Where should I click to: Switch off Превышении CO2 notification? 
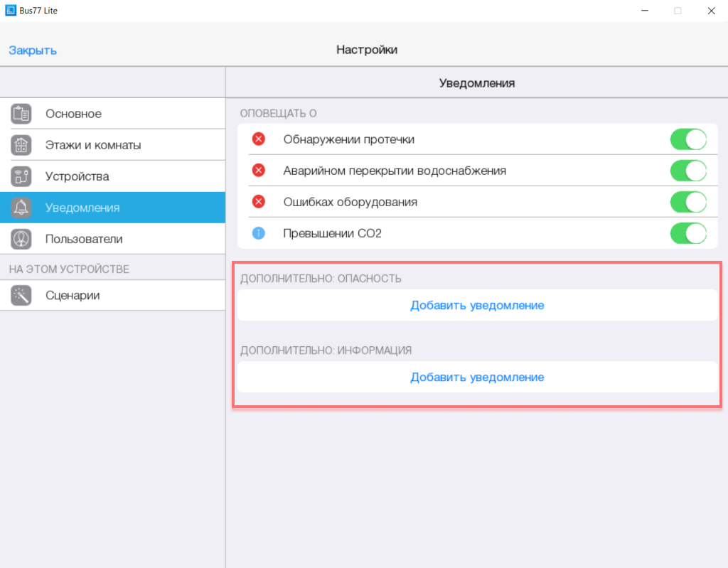(687, 233)
